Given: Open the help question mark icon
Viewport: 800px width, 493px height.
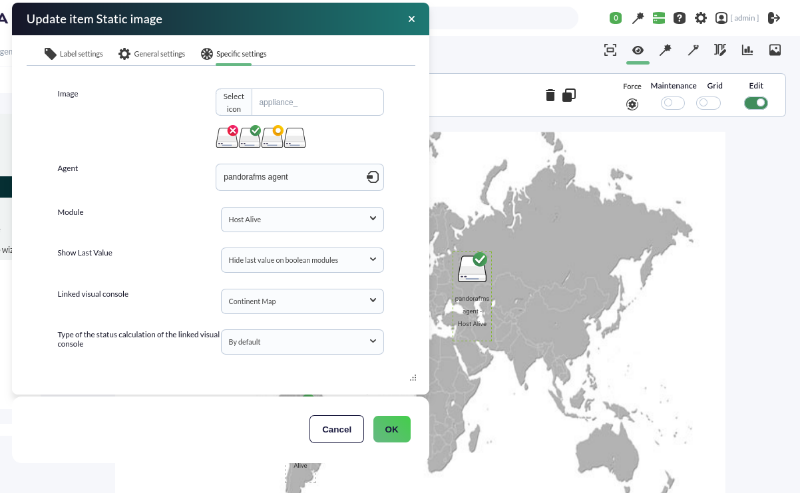Looking at the screenshot, I should tap(680, 18).
